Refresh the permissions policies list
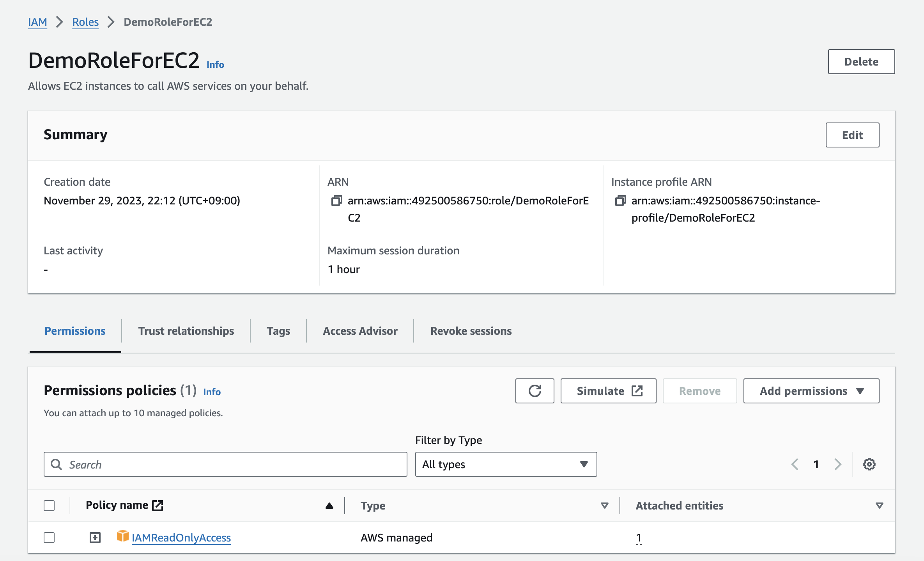Viewport: 924px width, 561px height. pos(535,391)
